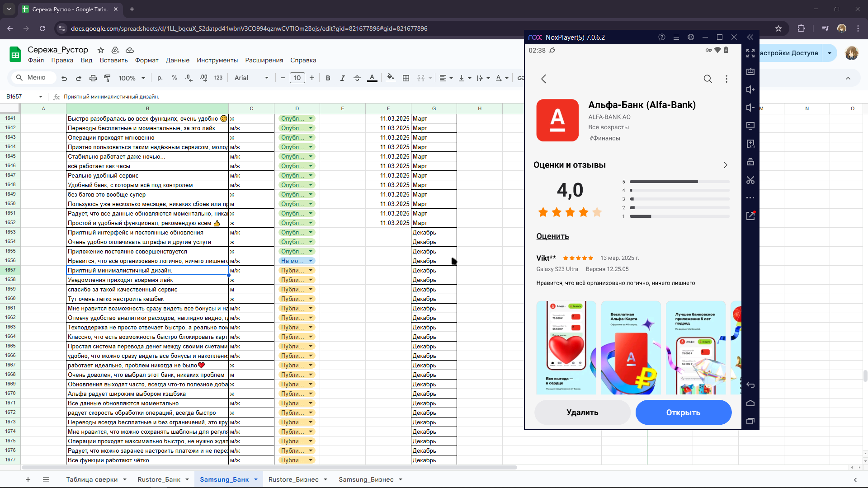Image resolution: width=868 pixels, height=488 pixels.
Task: Open the Расширения menu
Action: [264, 60]
